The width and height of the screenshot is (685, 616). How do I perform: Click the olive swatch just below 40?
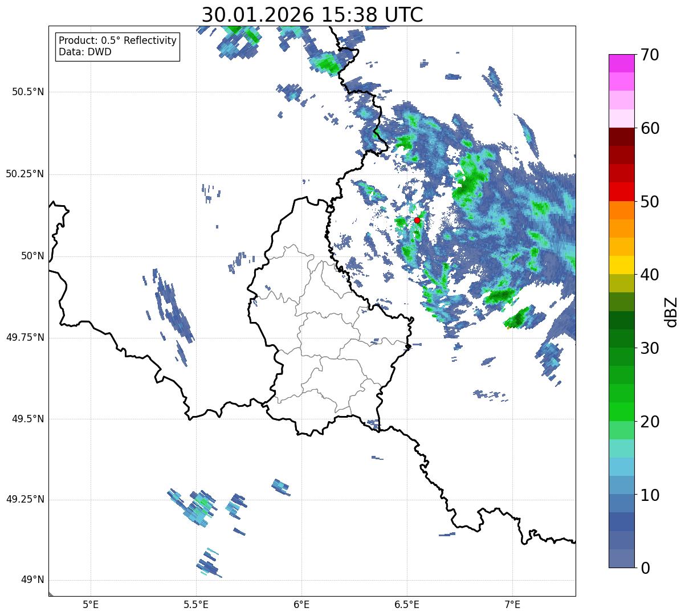[x=621, y=283]
